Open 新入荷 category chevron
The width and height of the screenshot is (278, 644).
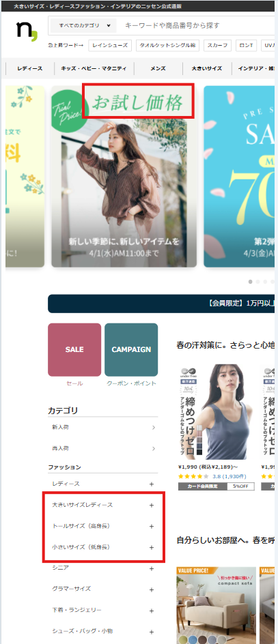pos(154,428)
